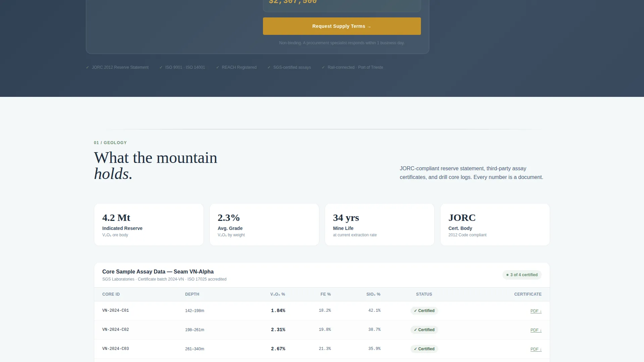Click core ID VN-2024-C02
The width and height of the screenshot is (644, 362).
pyautogui.click(x=116, y=330)
